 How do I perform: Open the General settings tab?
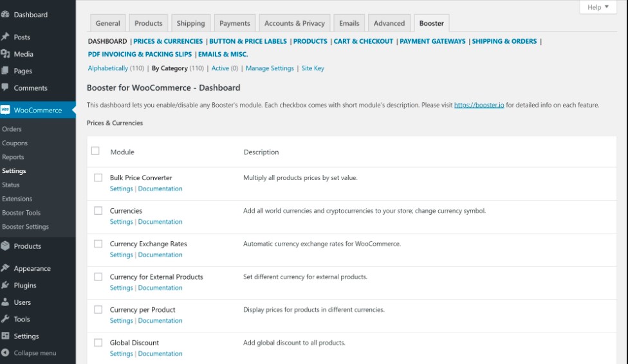[107, 23]
